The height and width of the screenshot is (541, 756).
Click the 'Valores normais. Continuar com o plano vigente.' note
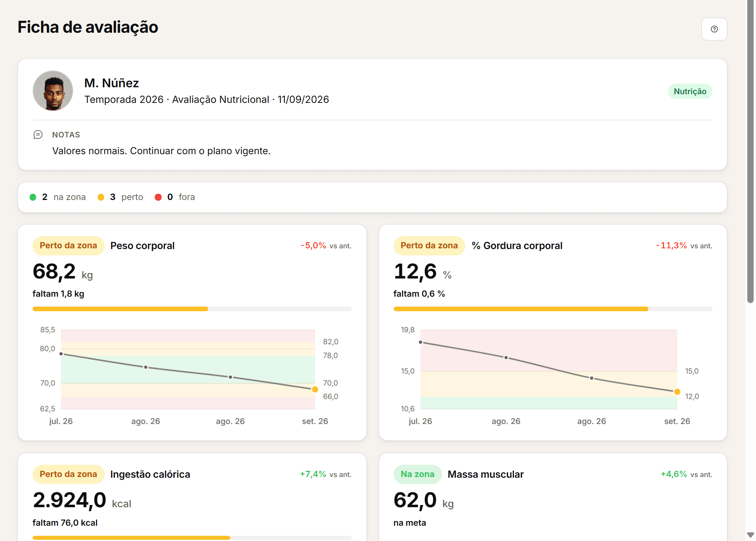(x=161, y=151)
